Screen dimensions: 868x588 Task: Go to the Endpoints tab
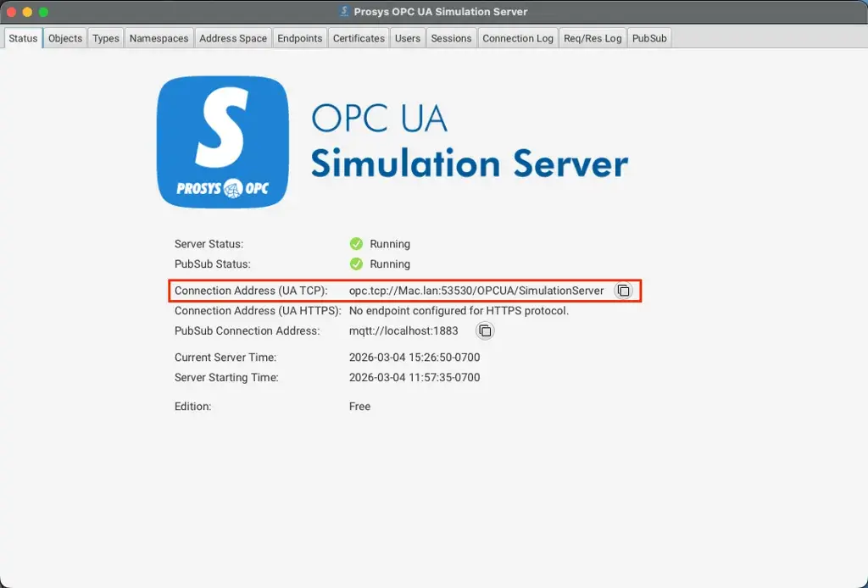pyautogui.click(x=299, y=38)
